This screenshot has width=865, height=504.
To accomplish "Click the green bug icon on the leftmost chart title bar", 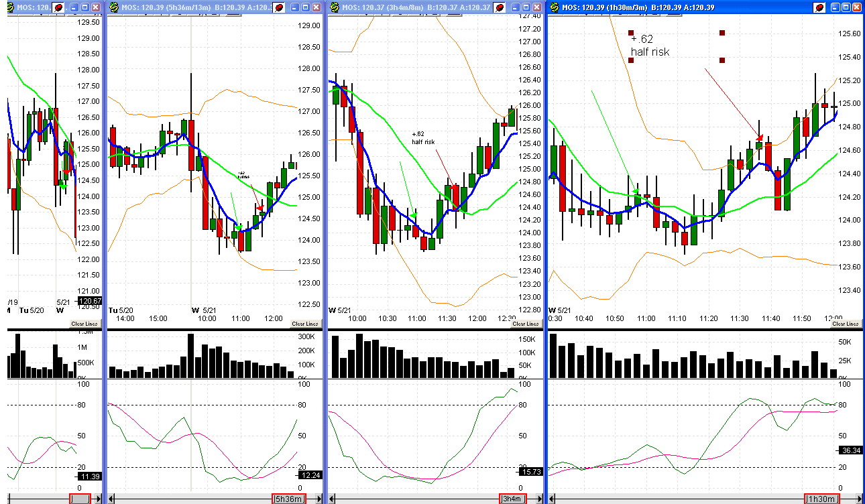I will (x=9, y=7).
